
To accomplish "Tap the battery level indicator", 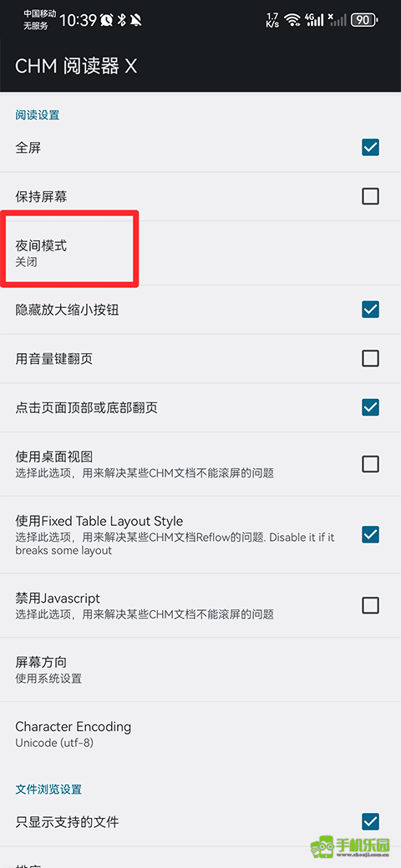I will [x=364, y=21].
